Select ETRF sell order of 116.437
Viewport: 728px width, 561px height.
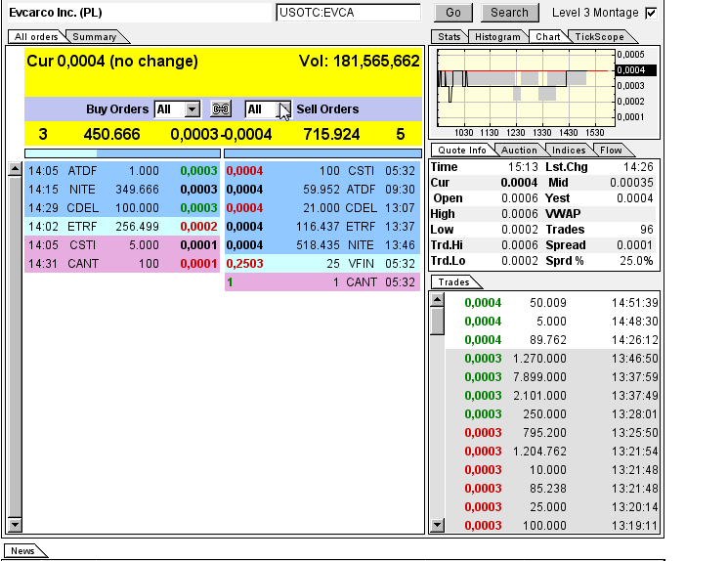tap(322, 227)
